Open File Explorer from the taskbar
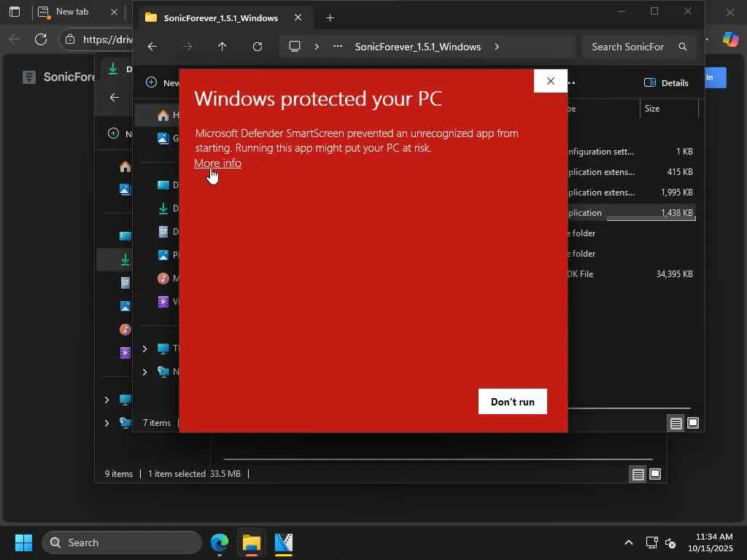The image size is (747, 560). 252,542
